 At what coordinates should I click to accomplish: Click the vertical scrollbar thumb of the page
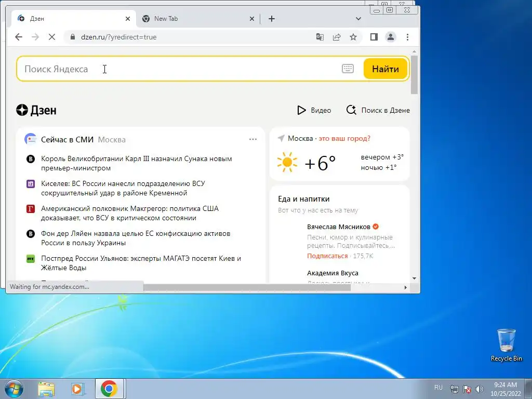coord(414,75)
